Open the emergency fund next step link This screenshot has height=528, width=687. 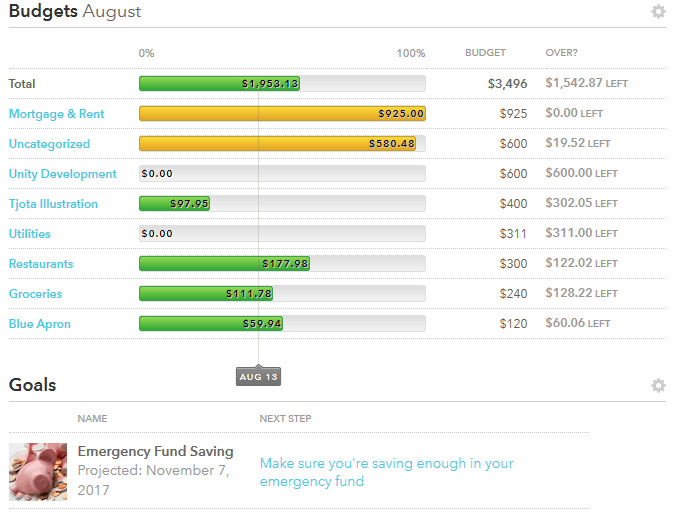[x=386, y=472]
